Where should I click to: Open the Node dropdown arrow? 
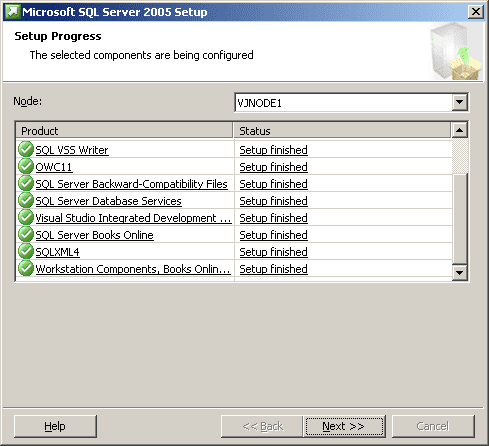459,102
